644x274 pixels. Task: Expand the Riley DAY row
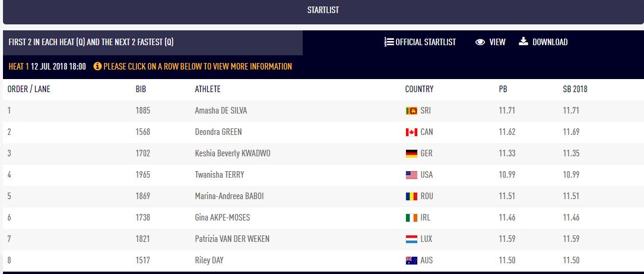323,260
